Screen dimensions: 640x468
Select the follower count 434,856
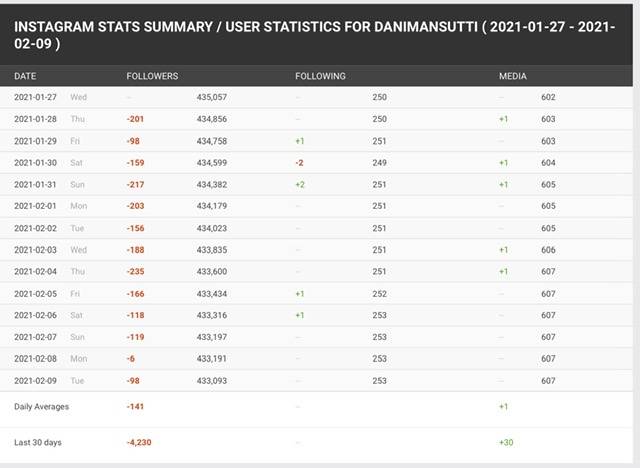(211, 119)
